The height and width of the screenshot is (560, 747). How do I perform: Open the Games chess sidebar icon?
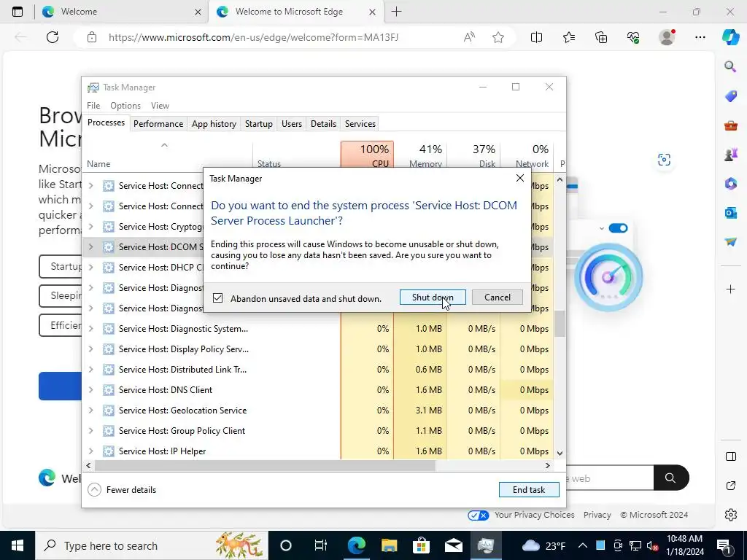coord(730,155)
